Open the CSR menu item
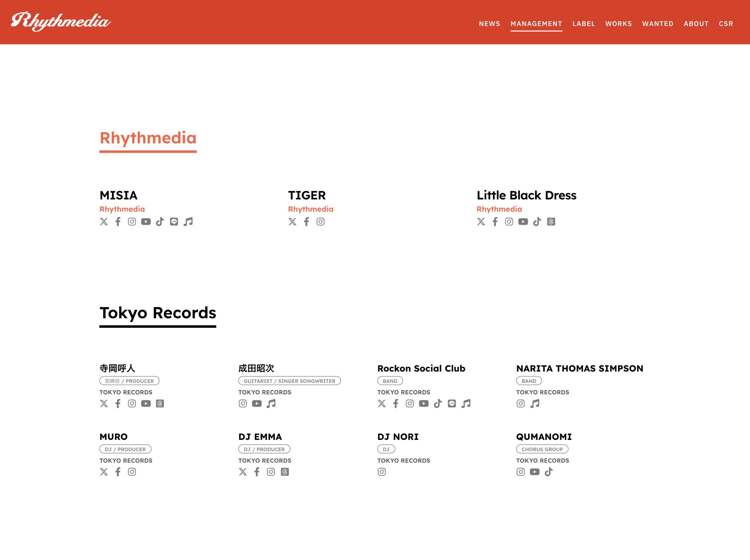 pyautogui.click(x=726, y=24)
